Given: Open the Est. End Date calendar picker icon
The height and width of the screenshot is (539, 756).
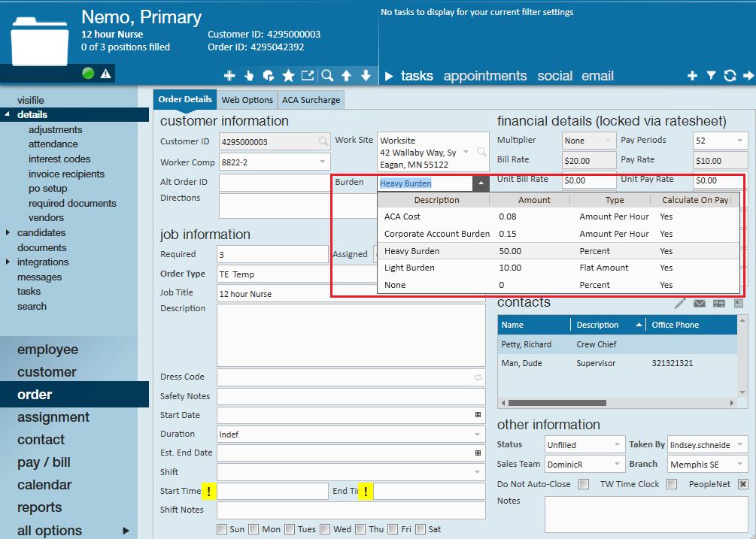Looking at the screenshot, I should point(478,453).
